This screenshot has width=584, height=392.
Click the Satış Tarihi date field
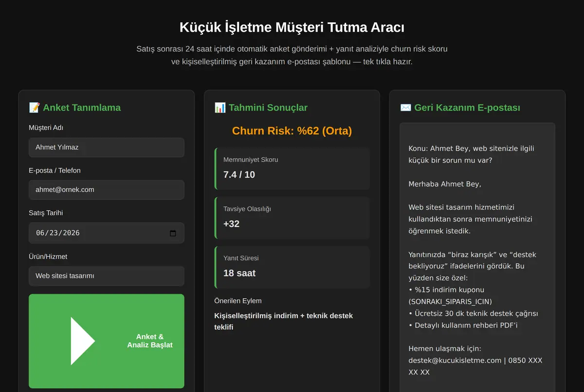click(107, 233)
